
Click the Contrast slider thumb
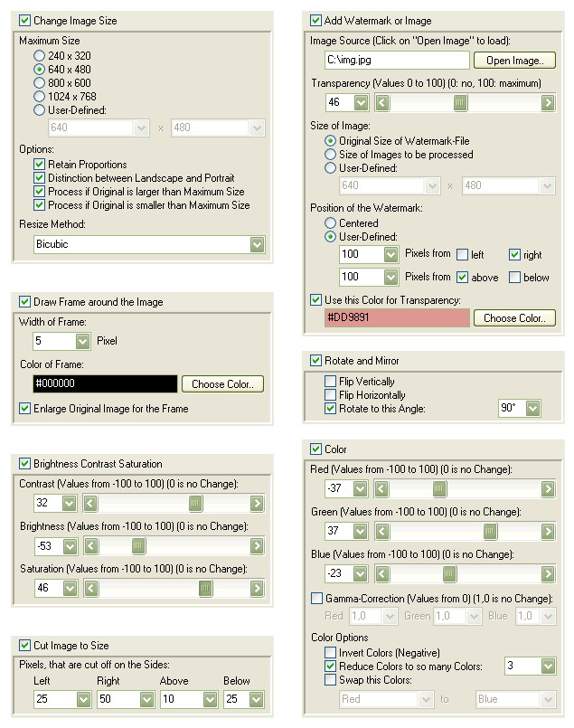pyautogui.click(x=196, y=504)
